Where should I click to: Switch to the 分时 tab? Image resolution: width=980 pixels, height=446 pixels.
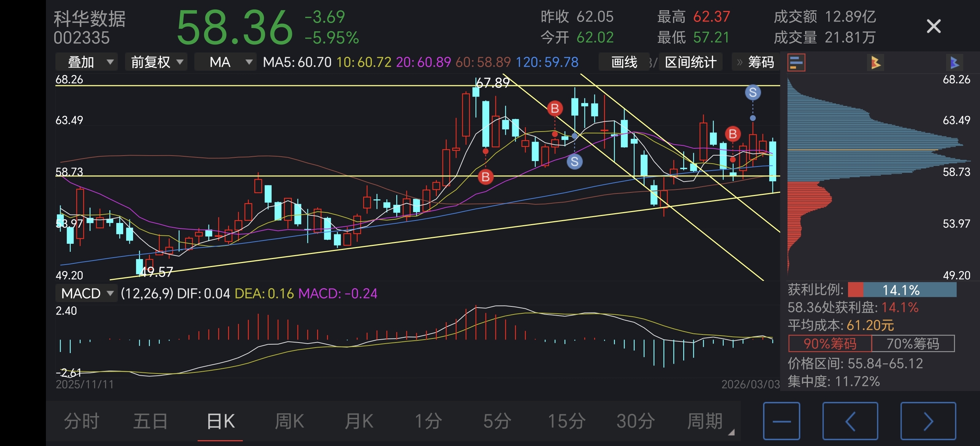(81, 421)
